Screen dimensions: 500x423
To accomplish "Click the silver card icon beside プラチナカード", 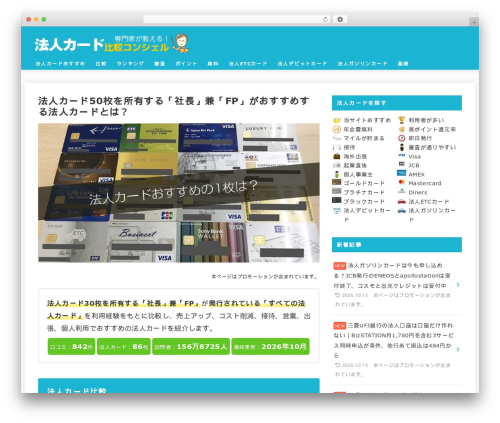I will pos(337,191).
